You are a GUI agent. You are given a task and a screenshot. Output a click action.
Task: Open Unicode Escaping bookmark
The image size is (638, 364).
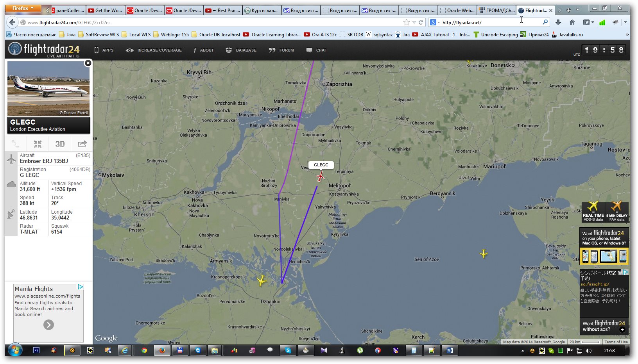[495, 34]
